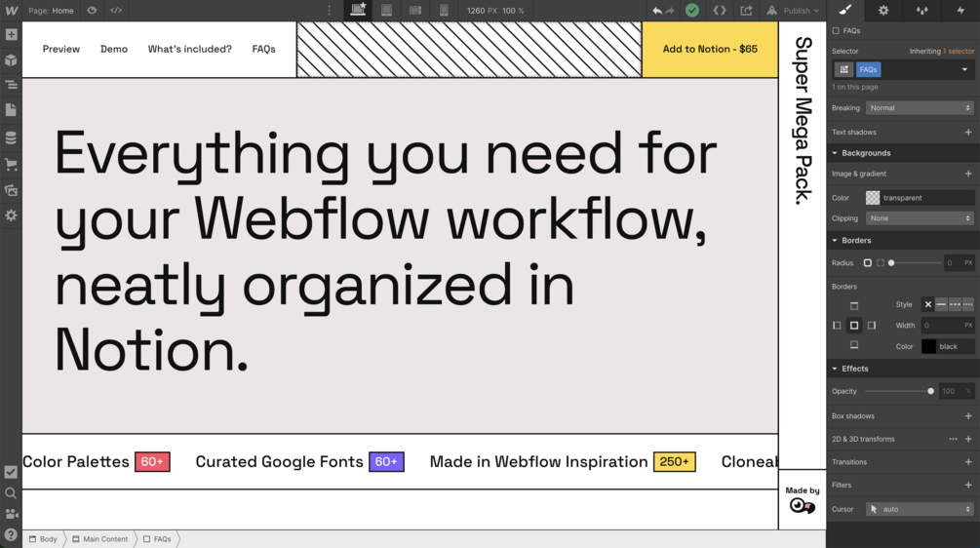This screenshot has height=548, width=980.
Task: Open the Page: Home page switcher
Action: [52, 11]
